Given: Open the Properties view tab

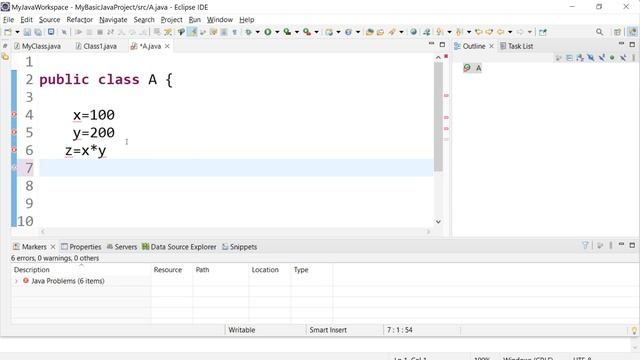Looking at the screenshot, I should click(81, 247).
